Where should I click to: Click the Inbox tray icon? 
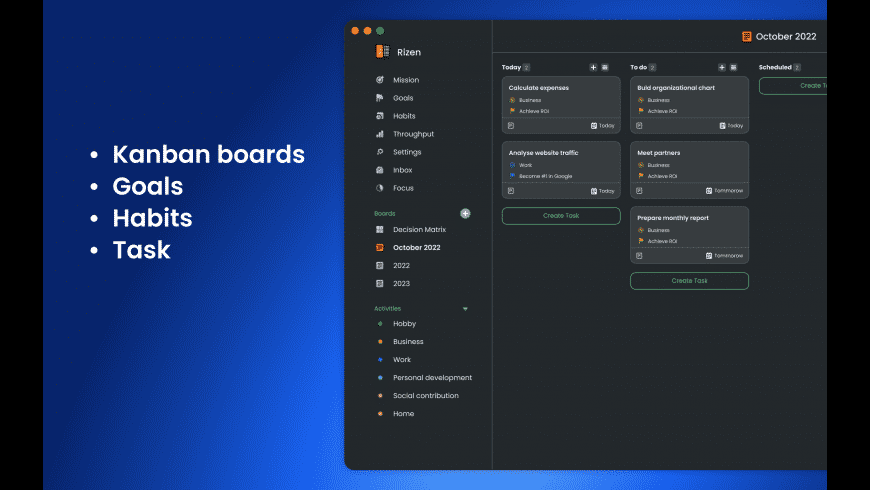click(380, 170)
